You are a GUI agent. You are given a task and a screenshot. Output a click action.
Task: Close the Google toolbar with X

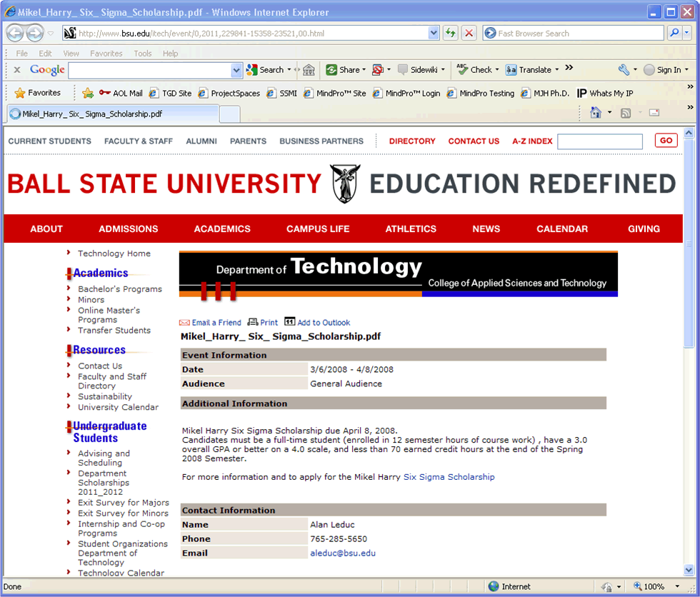tap(16, 70)
